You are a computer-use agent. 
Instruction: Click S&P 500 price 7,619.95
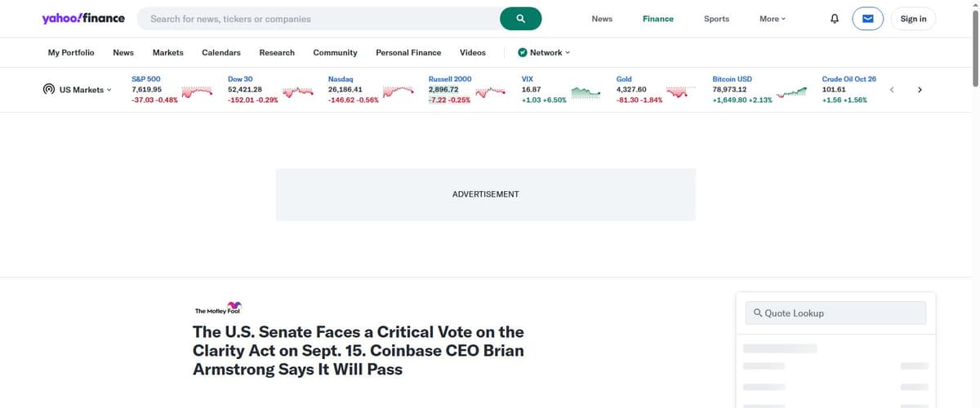pyautogui.click(x=146, y=89)
